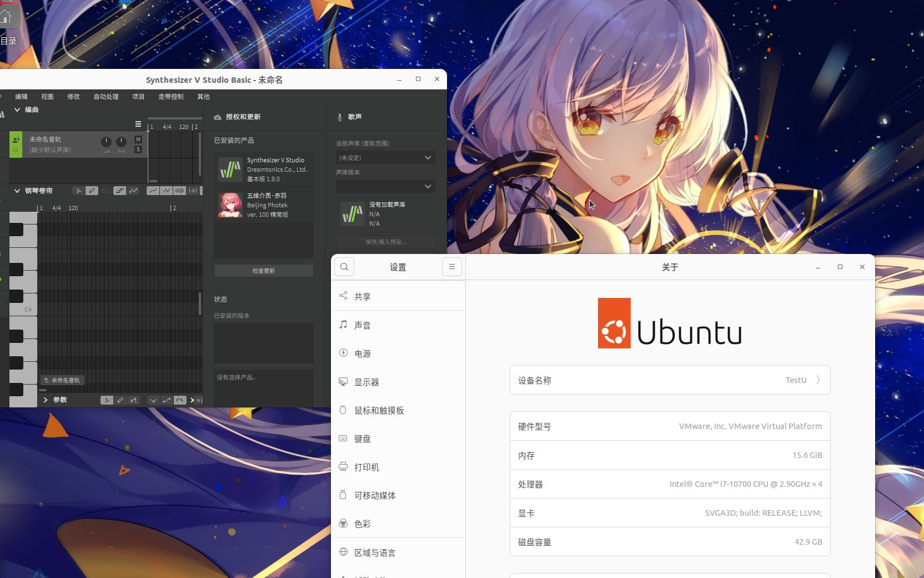Open the 修改 menu in Synthesizer V
This screenshot has width=924, height=578.
tap(73, 97)
